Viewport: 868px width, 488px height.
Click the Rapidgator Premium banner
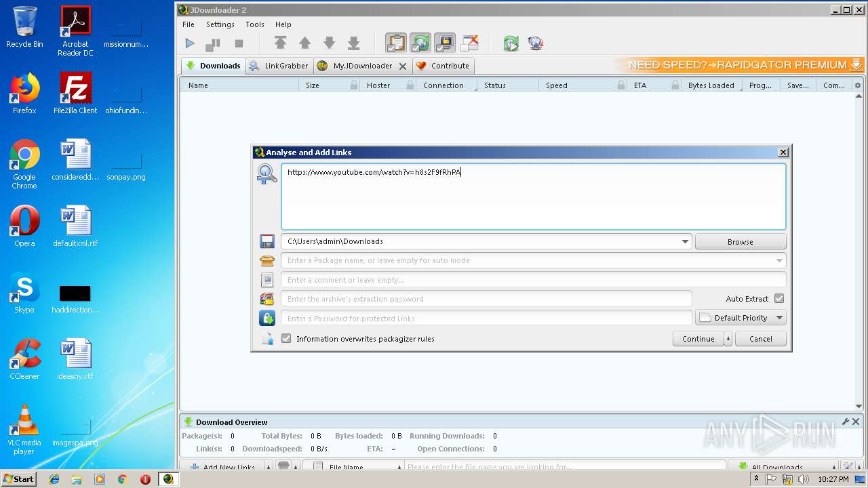739,65
